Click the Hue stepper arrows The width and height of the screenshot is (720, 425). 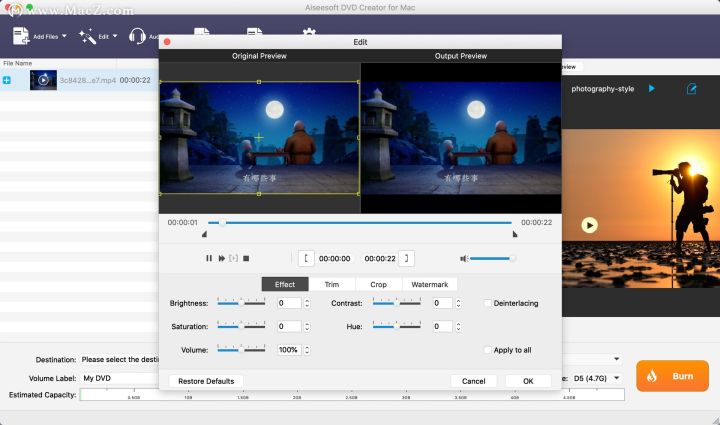point(458,326)
